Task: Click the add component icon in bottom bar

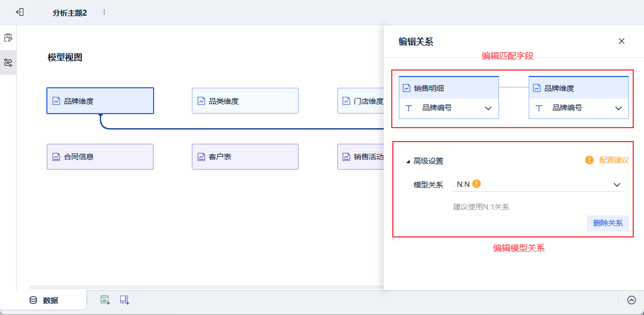Action: [105, 300]
